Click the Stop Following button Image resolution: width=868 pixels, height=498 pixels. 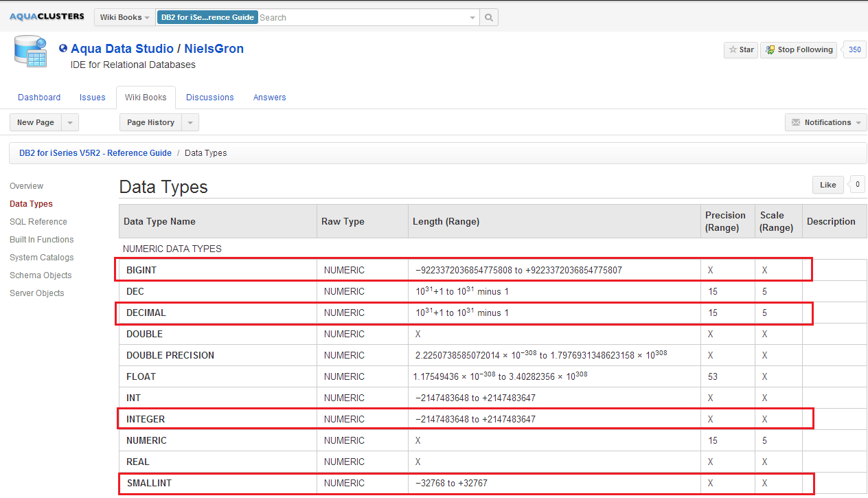click(799, 49)
